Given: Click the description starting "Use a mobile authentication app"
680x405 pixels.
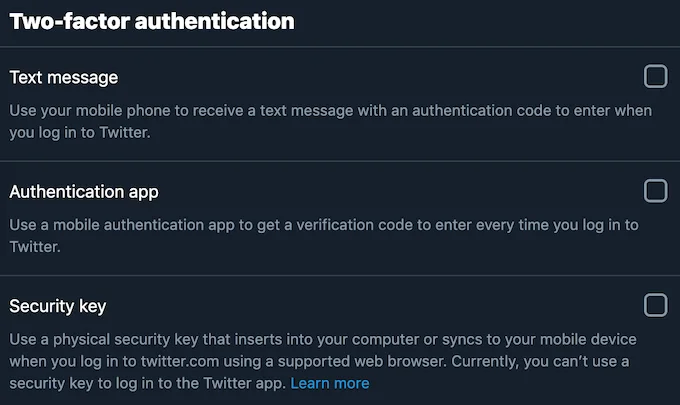Looking at the screenshot, I should (324, 236).
